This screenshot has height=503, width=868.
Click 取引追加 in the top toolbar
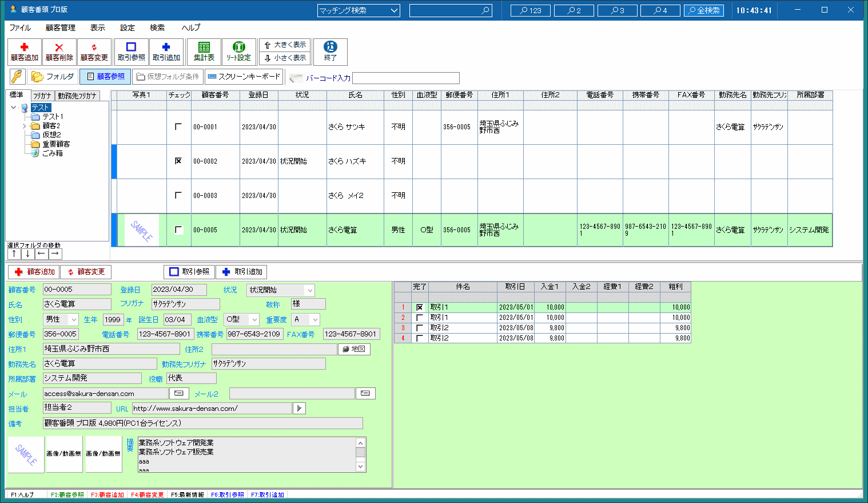click(x=166, y=52)
